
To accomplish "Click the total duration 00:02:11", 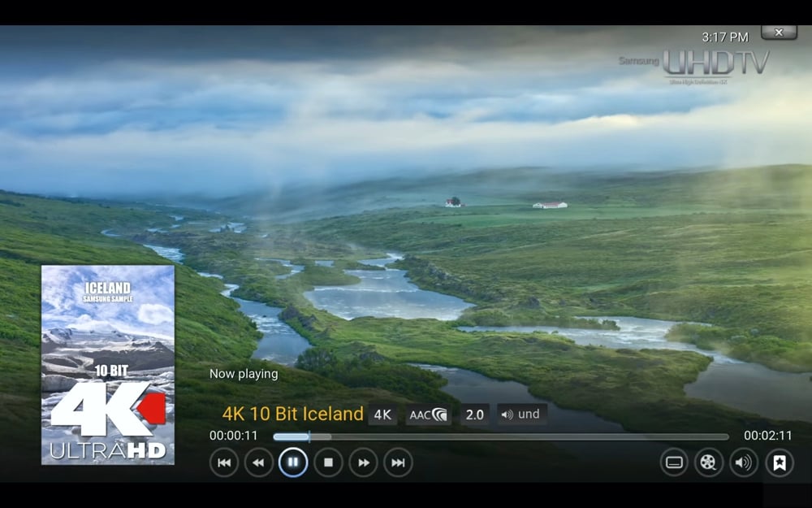I will (x=768, y=436).
